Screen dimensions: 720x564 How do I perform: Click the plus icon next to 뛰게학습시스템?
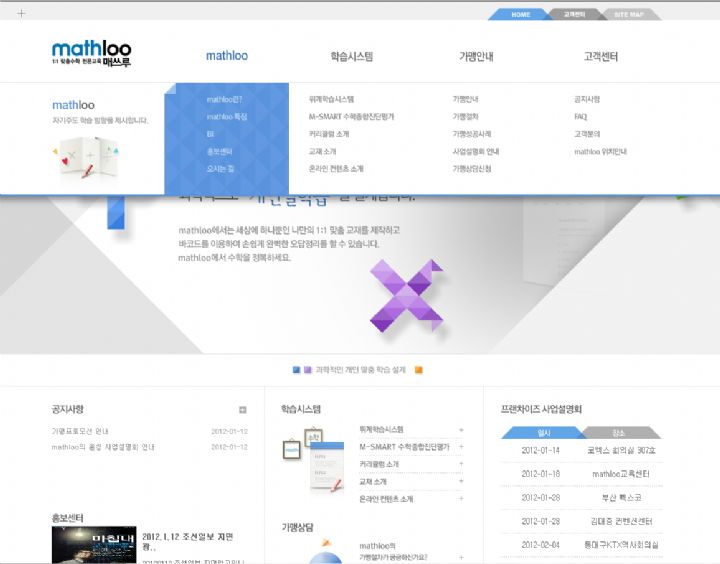[461, 430]
